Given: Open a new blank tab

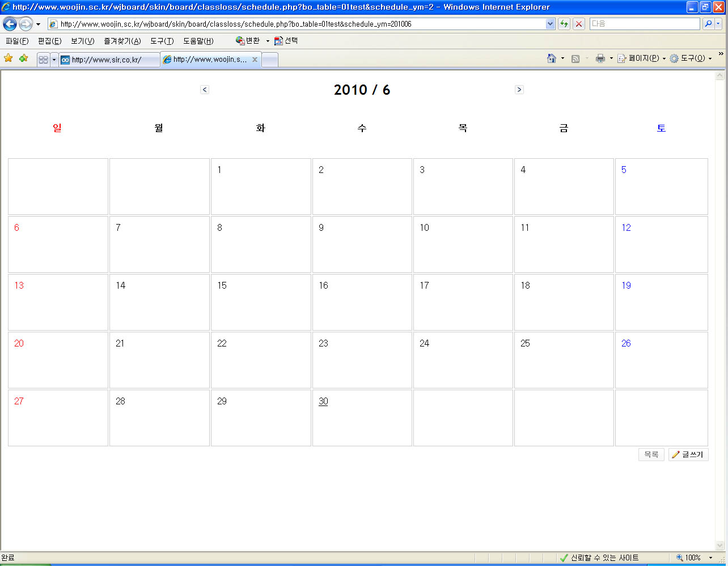Looking at the screenshot, I should coord(270,60).
